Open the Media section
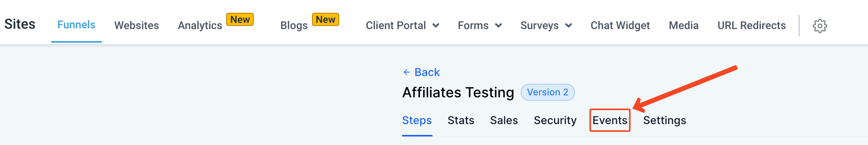The height and width of the screenshot is (145, 868). pos(683,26)
